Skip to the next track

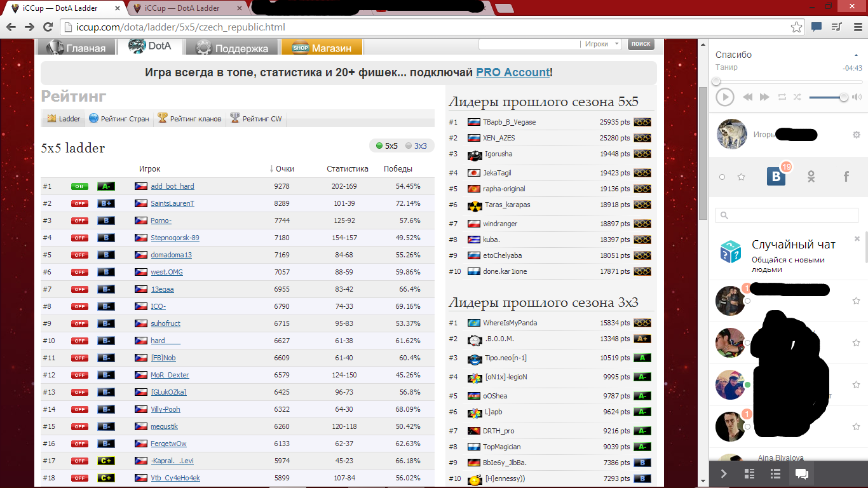click(764, 97)
